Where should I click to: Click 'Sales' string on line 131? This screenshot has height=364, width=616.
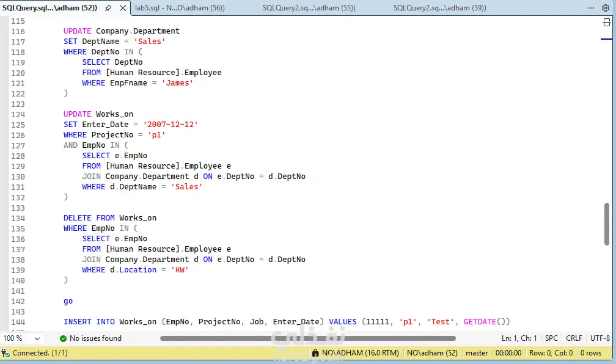pyautogui.click(x=186, y=186)
